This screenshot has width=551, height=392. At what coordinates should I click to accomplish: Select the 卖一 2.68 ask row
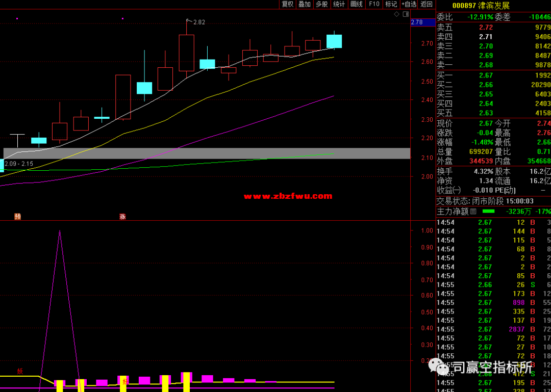click(493, 65)
